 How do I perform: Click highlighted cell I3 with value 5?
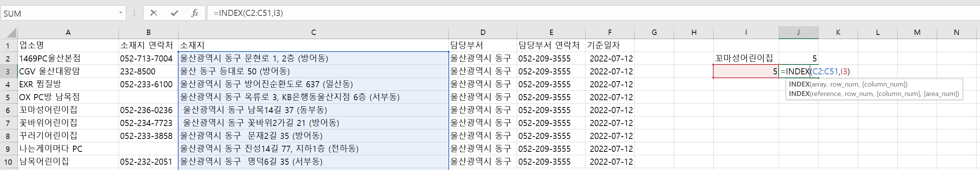746,71
